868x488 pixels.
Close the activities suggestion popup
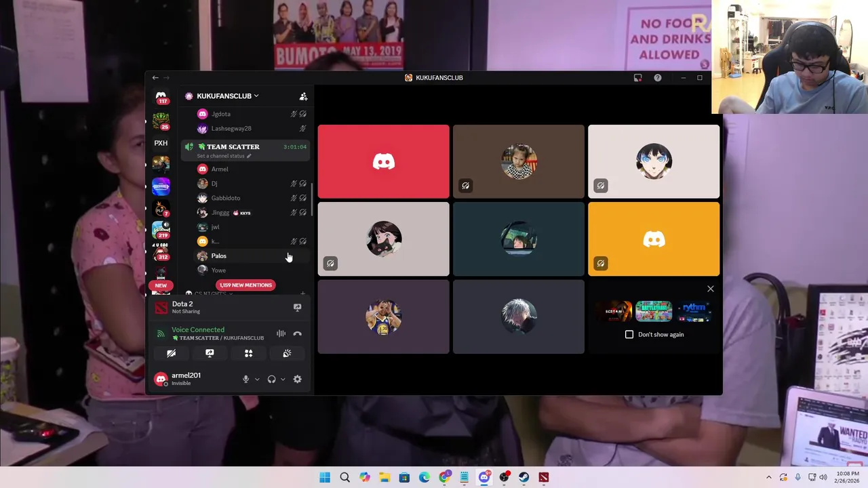point(711,289)
